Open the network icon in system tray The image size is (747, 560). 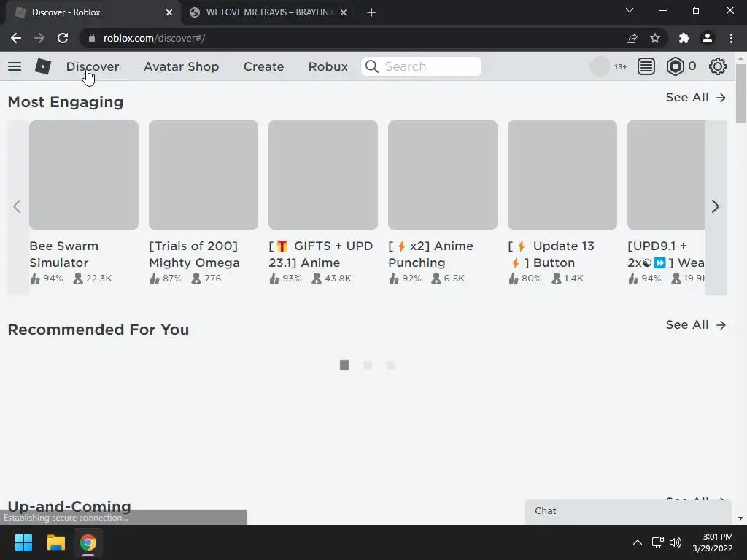tap(658, 542)
